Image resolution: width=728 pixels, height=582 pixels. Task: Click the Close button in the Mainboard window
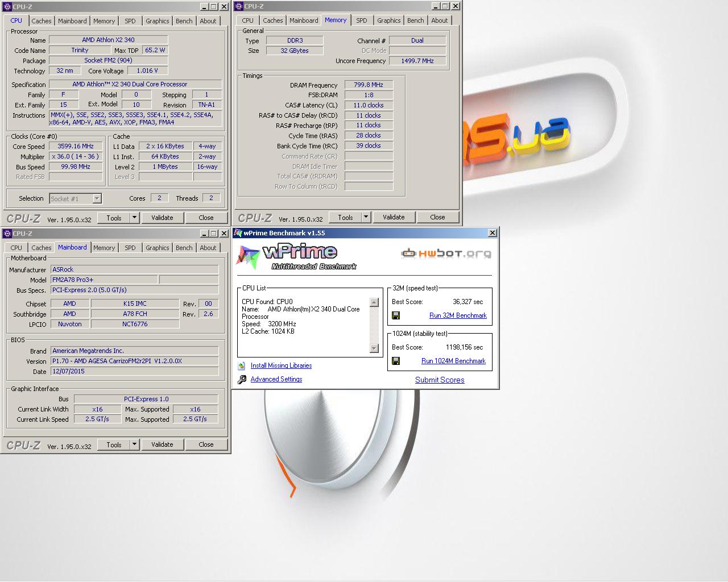(x=206, y=444)
